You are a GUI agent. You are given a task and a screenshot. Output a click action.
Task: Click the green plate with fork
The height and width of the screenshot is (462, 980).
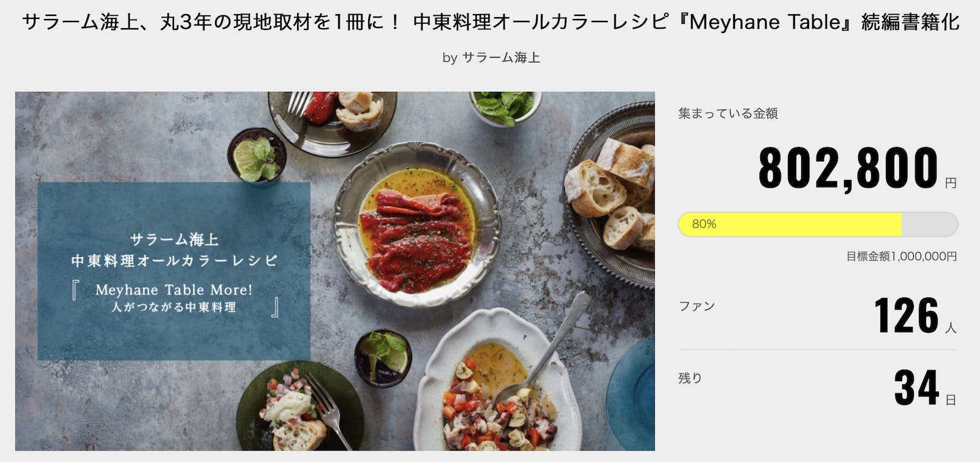[x=299, y=407]
